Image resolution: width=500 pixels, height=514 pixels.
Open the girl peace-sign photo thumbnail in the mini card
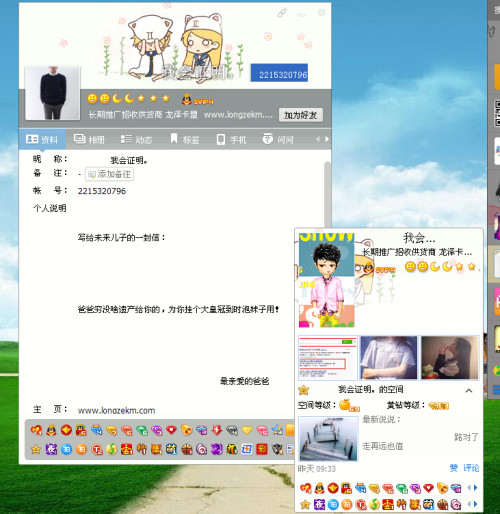tap(450, 358)
